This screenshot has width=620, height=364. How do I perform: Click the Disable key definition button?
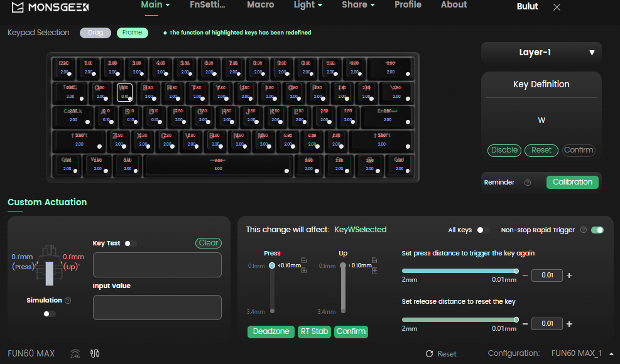pos(504,150)
